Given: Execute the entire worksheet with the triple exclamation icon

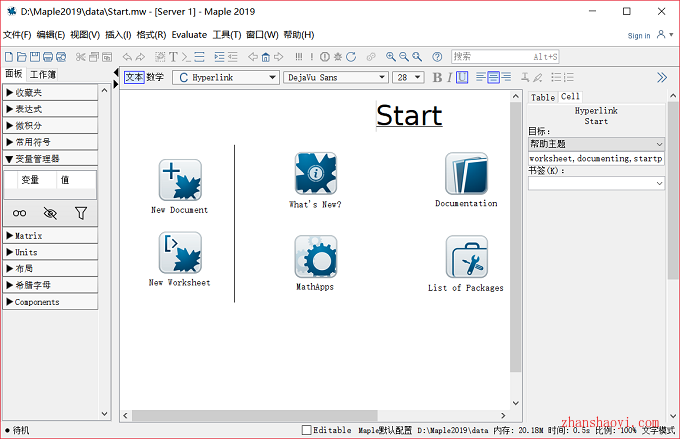Looking at the screenshot, I should point(298,57).
